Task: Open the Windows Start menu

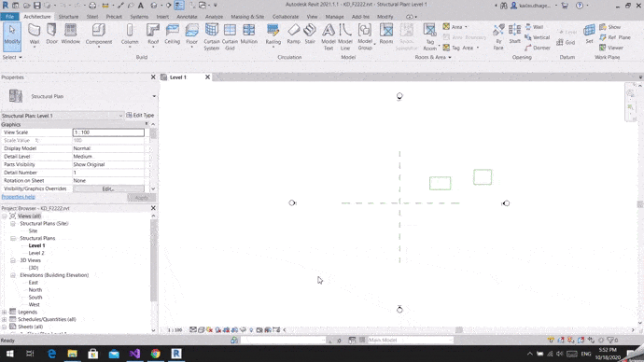Action: (9, 354)
